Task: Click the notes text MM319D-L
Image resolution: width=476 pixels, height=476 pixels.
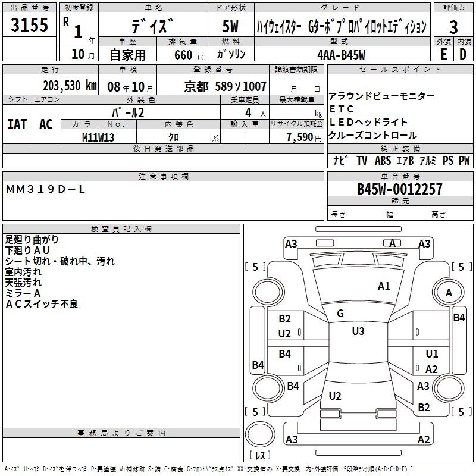Action: [46, 189]
